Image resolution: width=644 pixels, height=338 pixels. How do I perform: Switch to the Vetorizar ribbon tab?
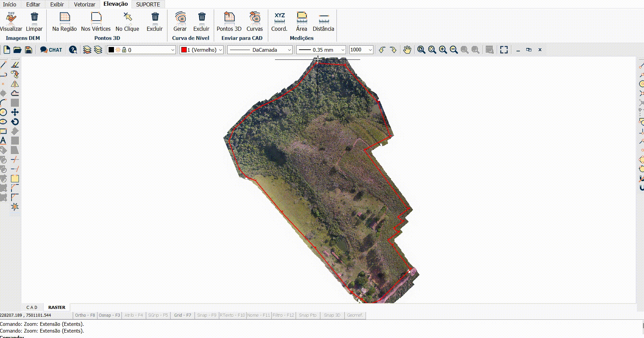point(85,4)
